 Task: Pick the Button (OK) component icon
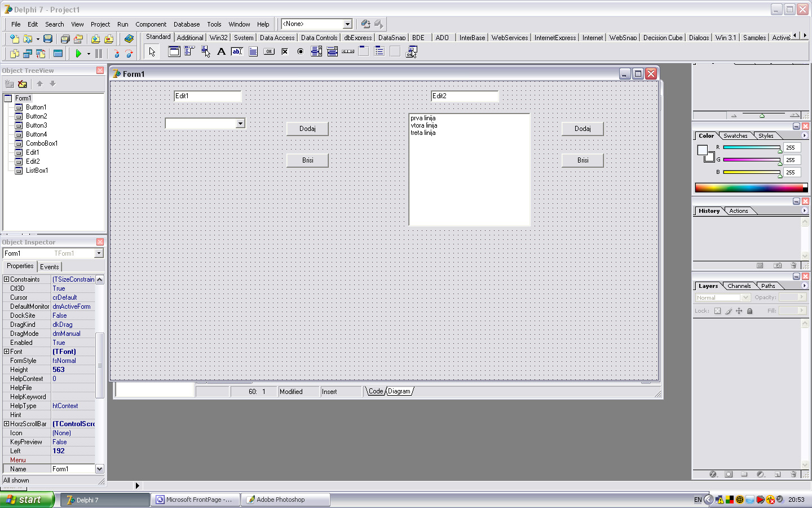[x=269, y=51]
